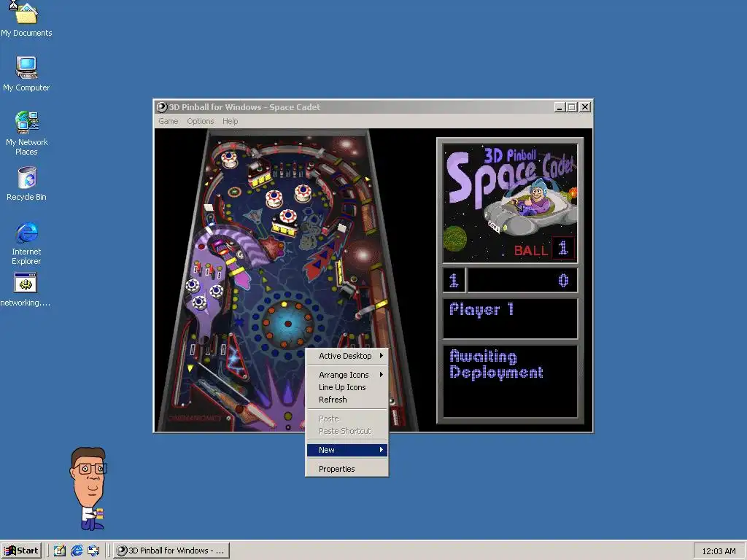
Task: Expand the Arrange Icons submenu
Action: pyautogui.click(x=347, y=375)
